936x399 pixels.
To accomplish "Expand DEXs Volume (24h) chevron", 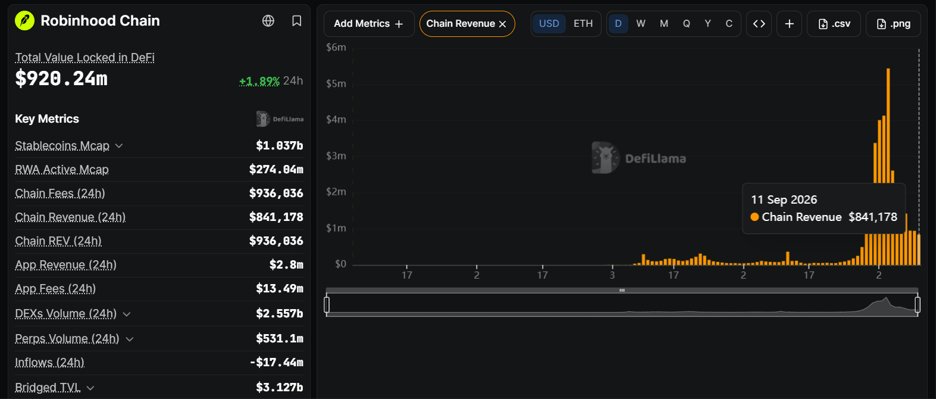I will click(125, 314).
